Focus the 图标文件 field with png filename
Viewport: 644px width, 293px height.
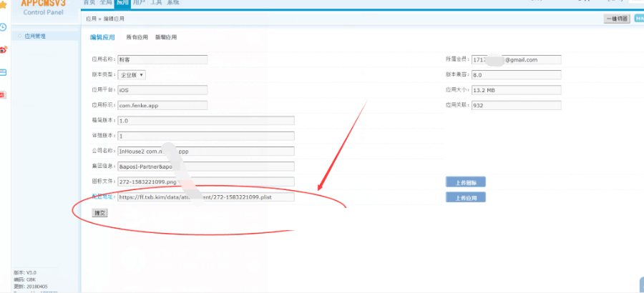coord(206,182)
